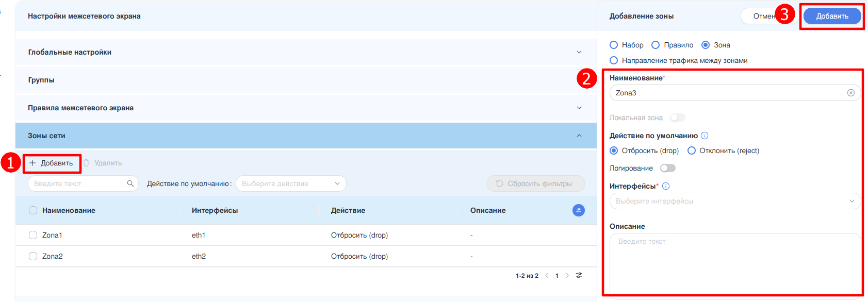The width and height of the screenshot is (868, 302).
Task: Click the clear icon in the Zona3 name field
Action: pos(850,93)
